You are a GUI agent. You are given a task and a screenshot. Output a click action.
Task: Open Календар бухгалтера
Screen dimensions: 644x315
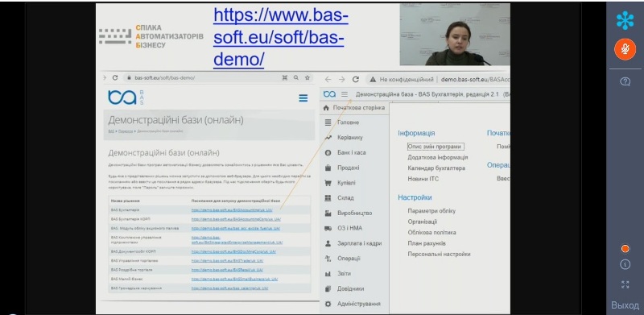(x=436, y=168)
